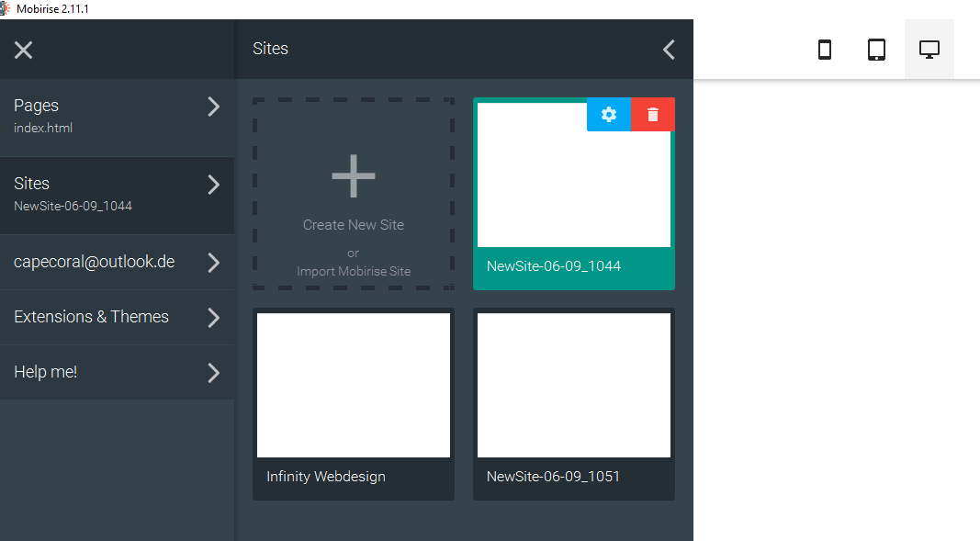Select the NewSite-06-09_1051 site thumbnail
Image resolution: width=980 pixels, height=541 pixels.
[x=573, y=386]
